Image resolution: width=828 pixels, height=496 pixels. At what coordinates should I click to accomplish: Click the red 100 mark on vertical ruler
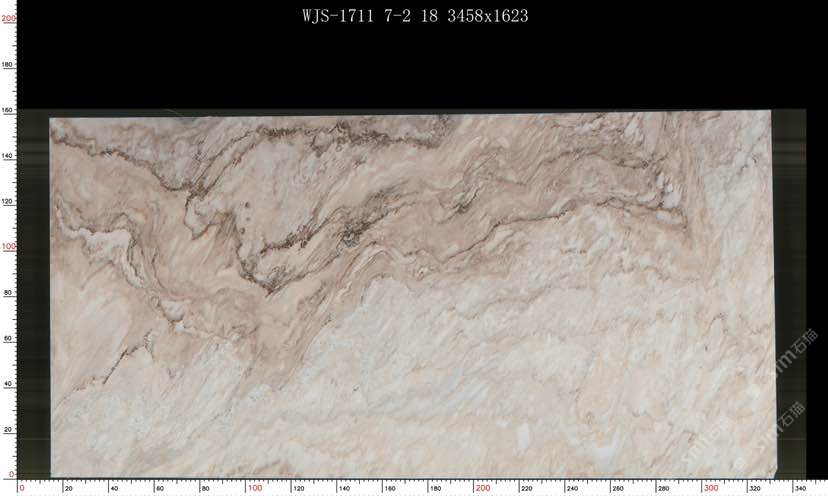point(9,246)
